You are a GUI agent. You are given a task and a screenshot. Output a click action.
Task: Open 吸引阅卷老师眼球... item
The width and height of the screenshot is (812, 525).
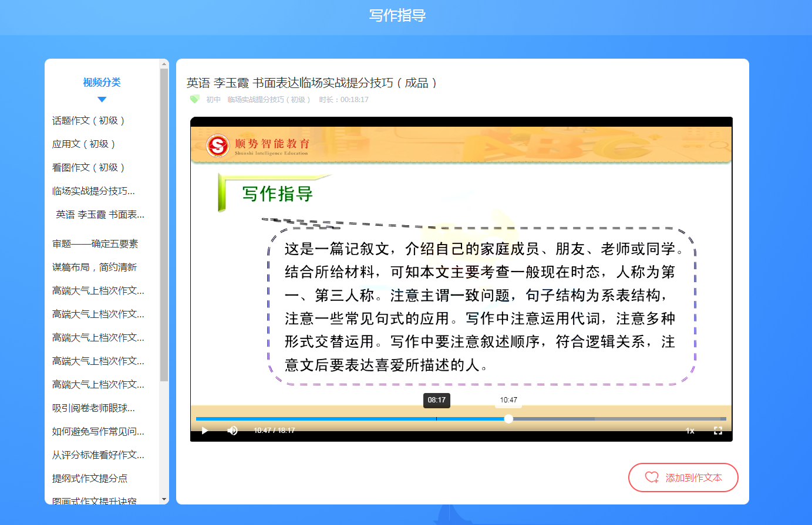point(93,408)
